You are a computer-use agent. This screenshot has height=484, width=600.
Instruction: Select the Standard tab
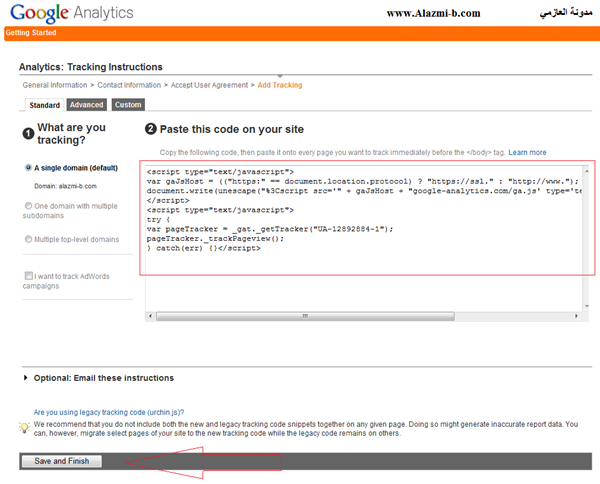[44, 105]
